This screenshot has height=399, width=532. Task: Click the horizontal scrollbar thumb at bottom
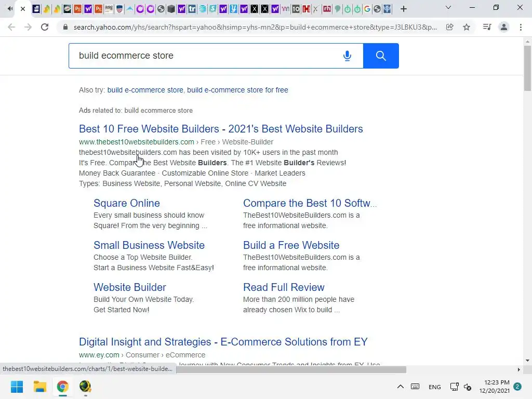pyautogui.click(x=291, y=369)
